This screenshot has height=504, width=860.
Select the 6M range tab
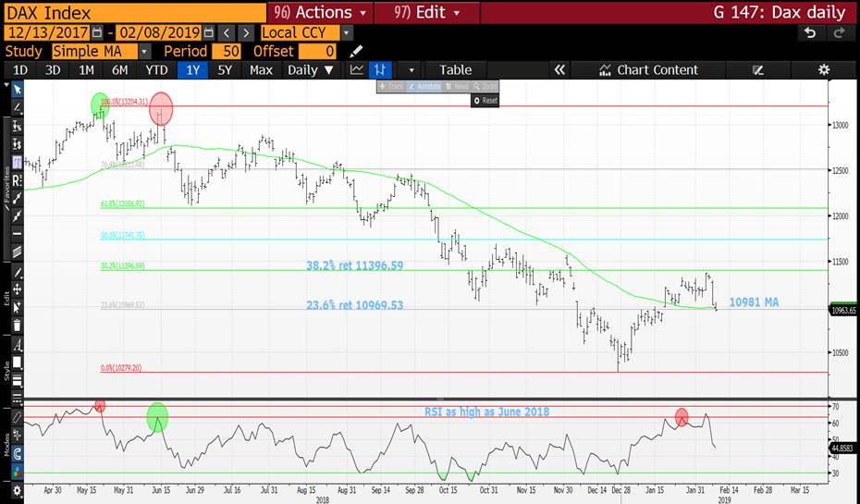[119, 70]
